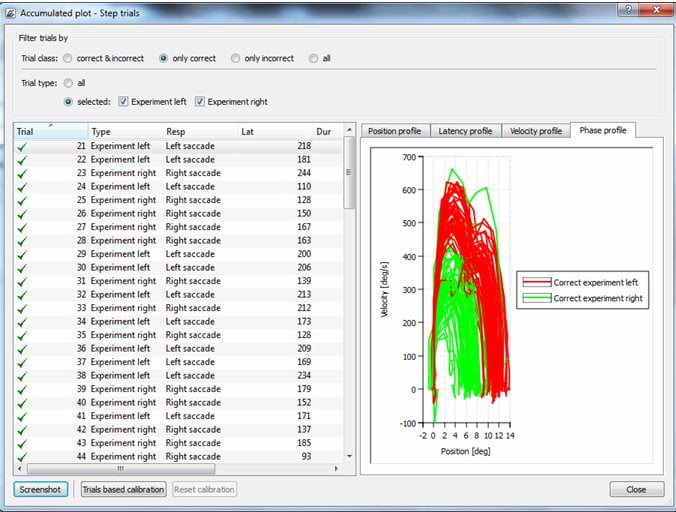Select trial 23 Experiment right row
The width and height of the screenshot is (676, 512).
tap(179, 173)
